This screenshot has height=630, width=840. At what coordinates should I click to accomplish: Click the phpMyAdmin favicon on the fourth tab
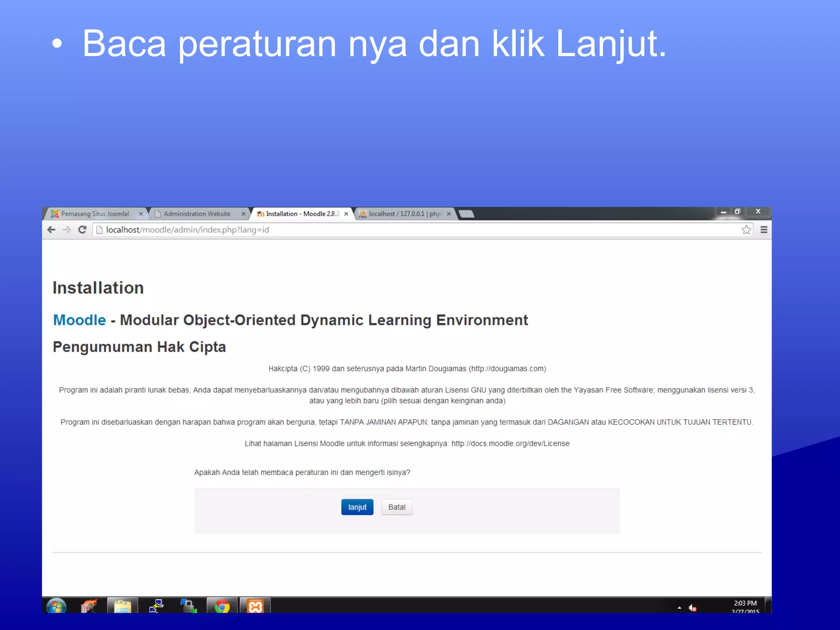(363, 214)
